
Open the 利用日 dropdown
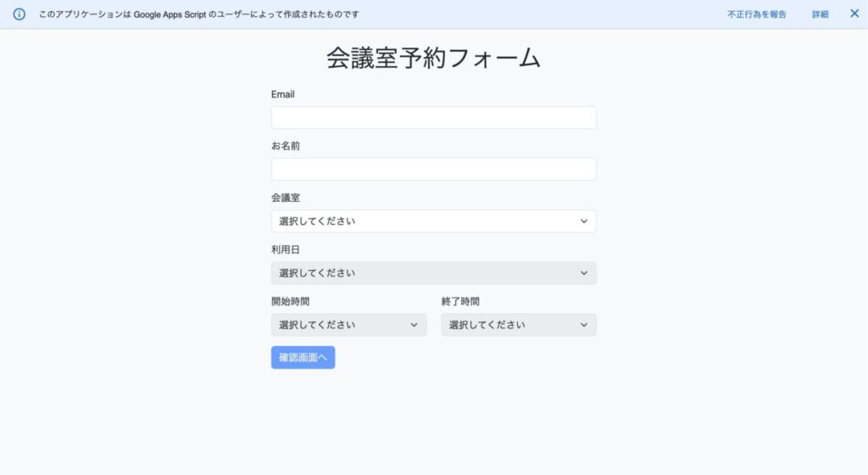(x=433, y=273)
